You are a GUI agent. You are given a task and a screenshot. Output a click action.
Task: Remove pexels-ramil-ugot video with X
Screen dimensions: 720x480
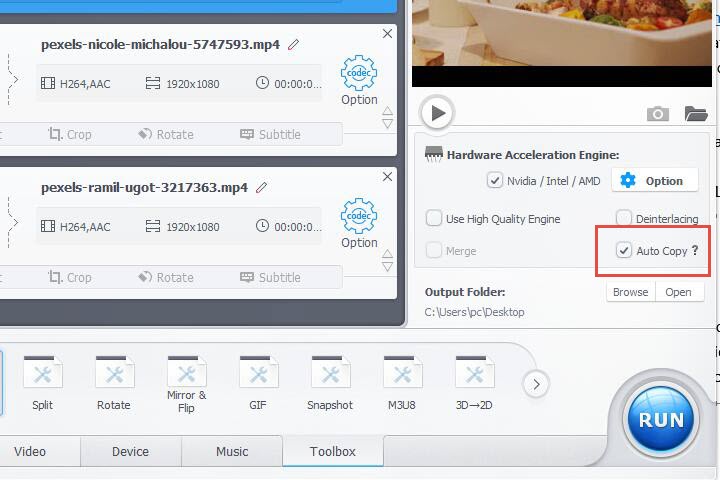coord(387,176)
